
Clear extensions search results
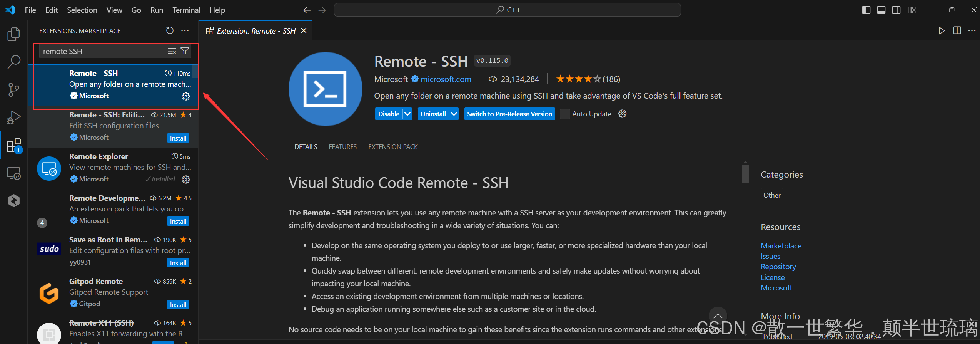point(172,51)
